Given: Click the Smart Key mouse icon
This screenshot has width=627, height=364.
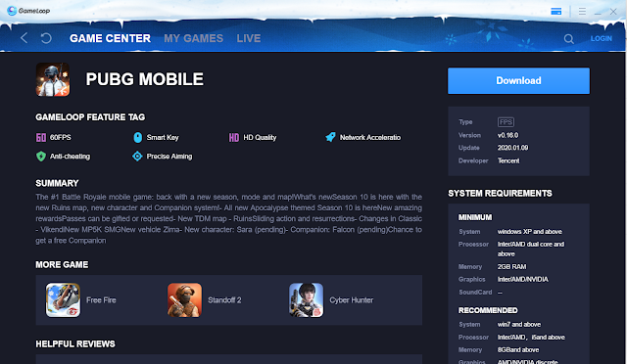Looking at the screenshot, I should [137, 137].
